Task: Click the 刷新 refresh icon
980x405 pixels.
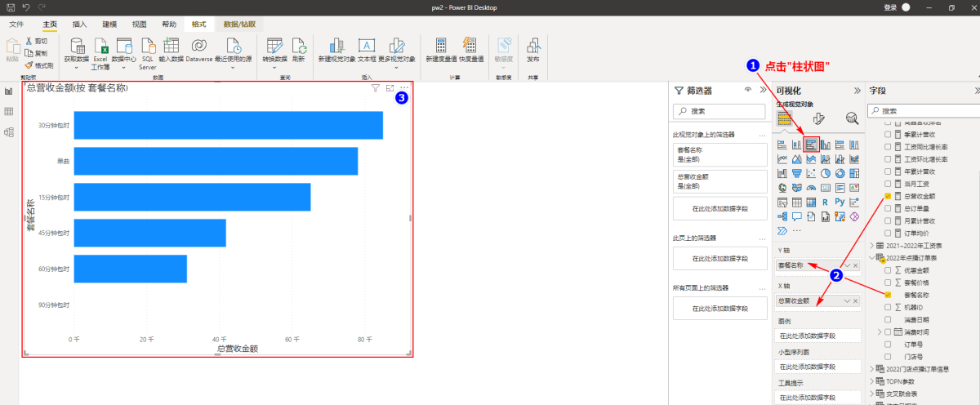Action: [299, 46]
